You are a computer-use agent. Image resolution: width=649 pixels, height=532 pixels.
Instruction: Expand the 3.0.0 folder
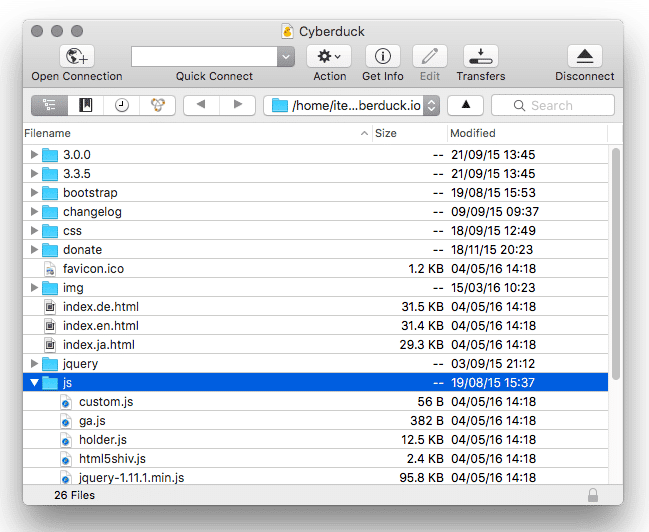point(34,154)
